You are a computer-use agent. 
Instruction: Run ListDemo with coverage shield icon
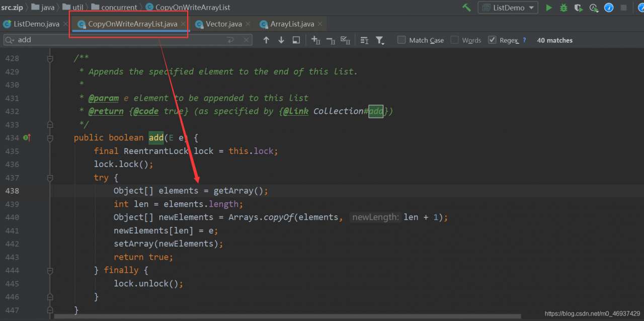tap(579, 8)
